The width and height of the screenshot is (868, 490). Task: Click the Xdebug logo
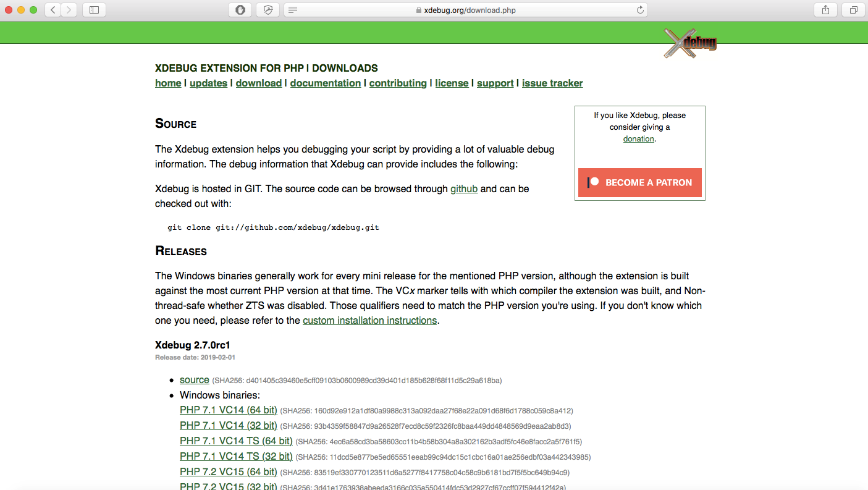click(690, 43)
